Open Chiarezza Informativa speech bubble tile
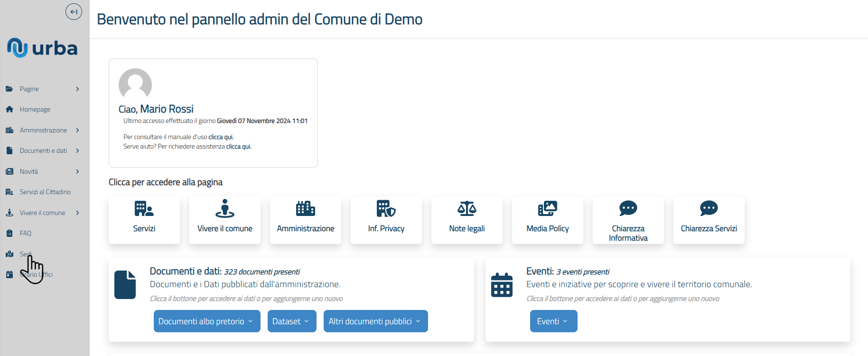 coord(628,220)
